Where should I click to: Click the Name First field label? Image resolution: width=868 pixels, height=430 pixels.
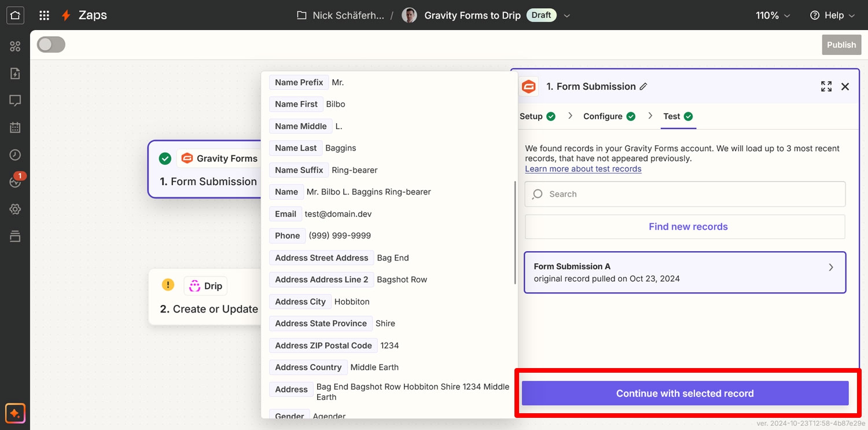tap(296, 104)
